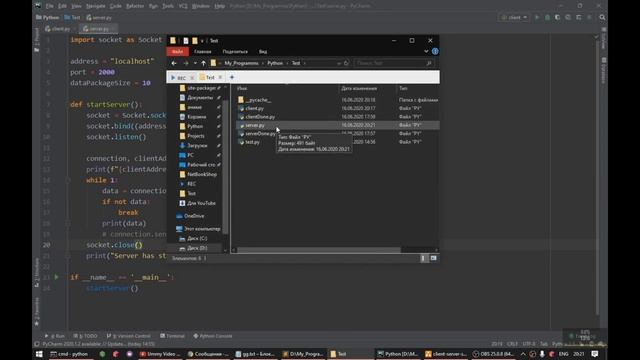Sort by the Тип column header
Screen dimensions: 640x360
coord(403,88)
